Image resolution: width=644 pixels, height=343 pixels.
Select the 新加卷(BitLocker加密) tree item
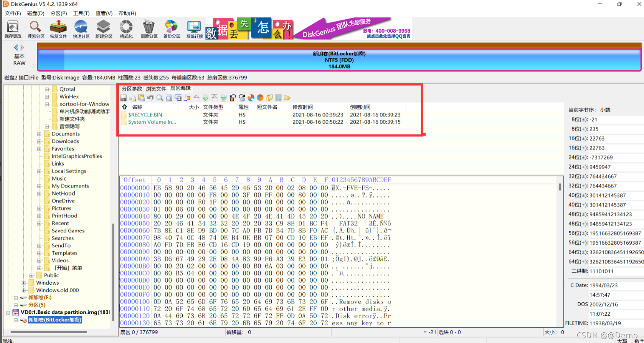(x=55, y=320)
